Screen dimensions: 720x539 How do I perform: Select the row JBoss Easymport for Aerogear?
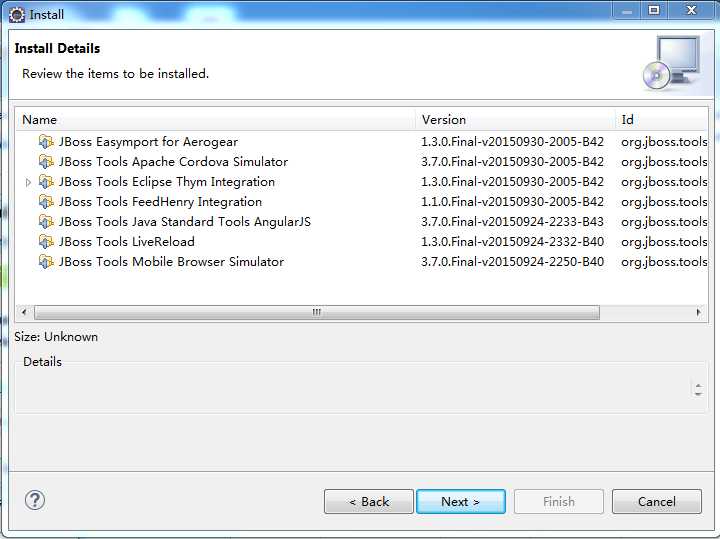(x=362, y=142)
